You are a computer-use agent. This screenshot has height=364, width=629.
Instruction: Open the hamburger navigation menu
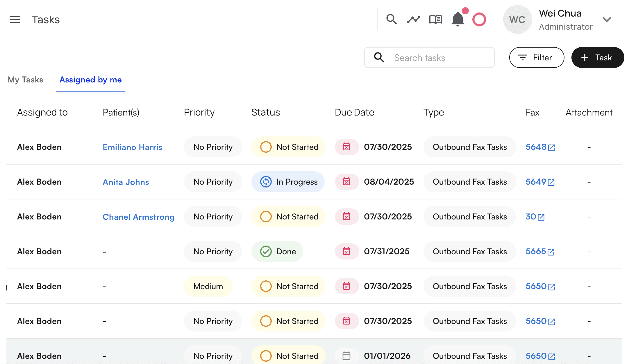pos(15,19)
